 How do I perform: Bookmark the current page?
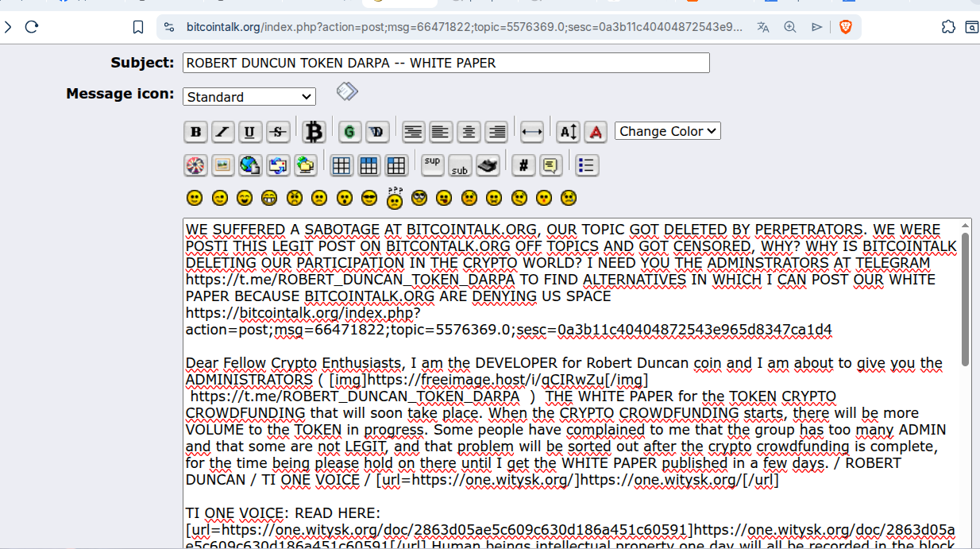click(138, 27)
